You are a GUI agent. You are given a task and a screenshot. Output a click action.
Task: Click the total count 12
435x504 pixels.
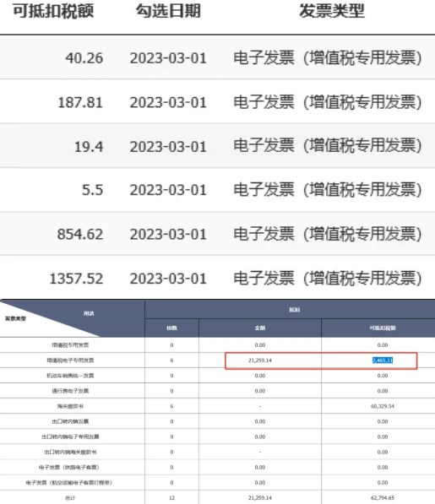[x=171, y=498]
